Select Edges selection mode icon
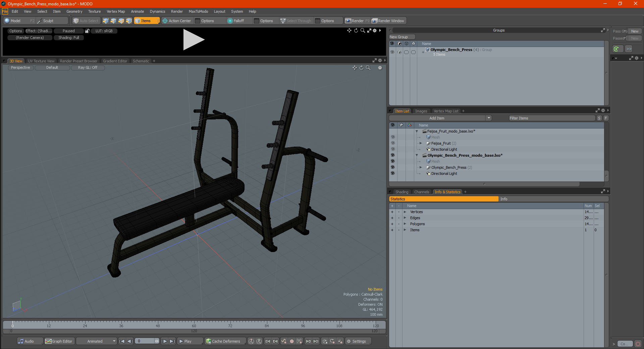This screenshot has width=644, height=349. [113, 21]
